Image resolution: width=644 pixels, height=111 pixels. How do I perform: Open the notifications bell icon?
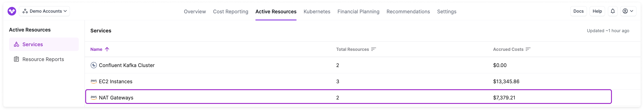(x=613, y=11)
